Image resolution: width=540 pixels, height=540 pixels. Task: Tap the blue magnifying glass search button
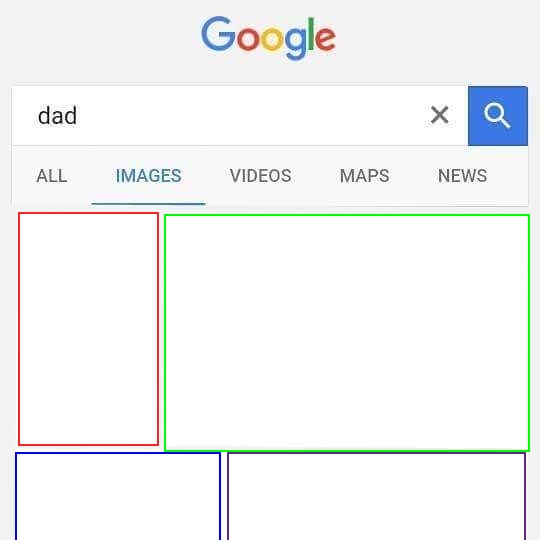click(498, 116)
